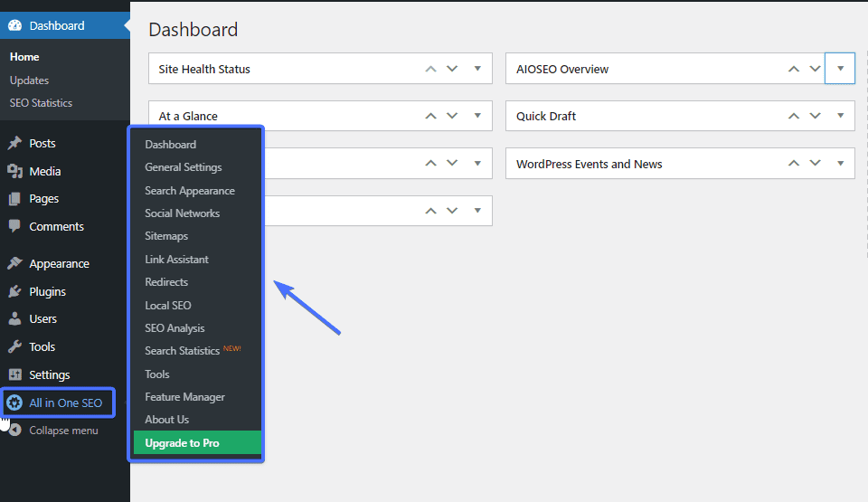Open Tools in All in One SEO submenu

point(157,374)
